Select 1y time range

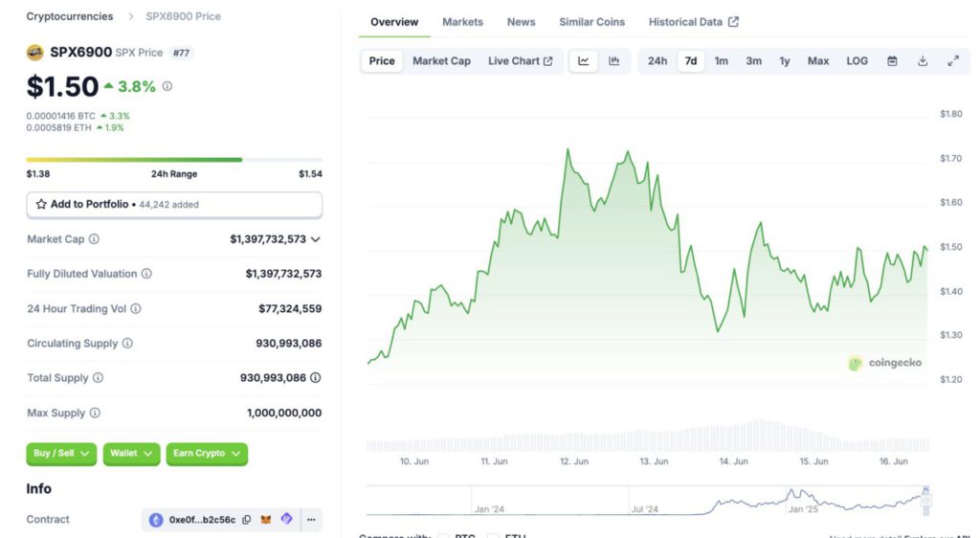point(785,61)
